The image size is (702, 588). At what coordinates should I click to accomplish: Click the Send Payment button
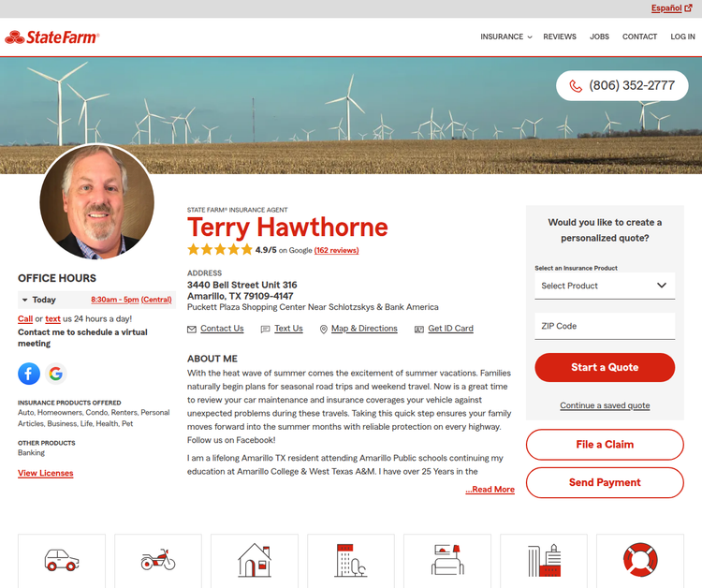pyautogui.click(x=605, y=482)
